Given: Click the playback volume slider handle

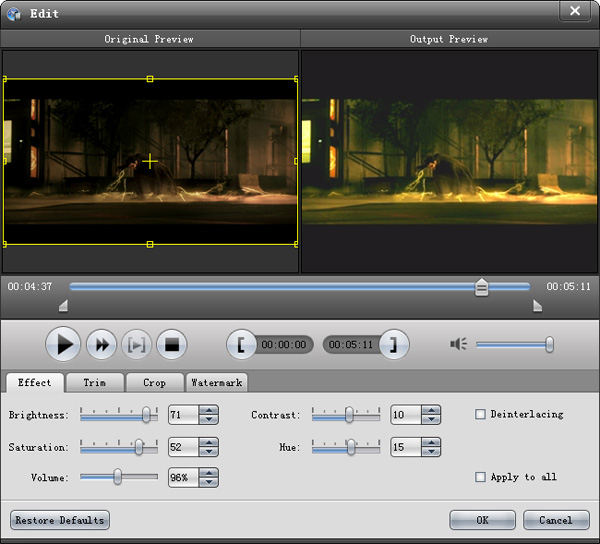Looking at the screenshot, I should (549, 345).
